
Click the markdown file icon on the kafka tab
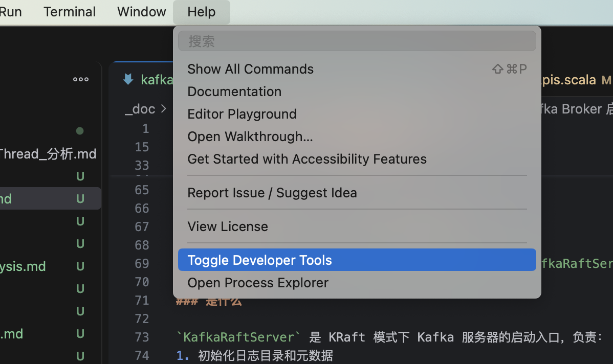(128, 79)
